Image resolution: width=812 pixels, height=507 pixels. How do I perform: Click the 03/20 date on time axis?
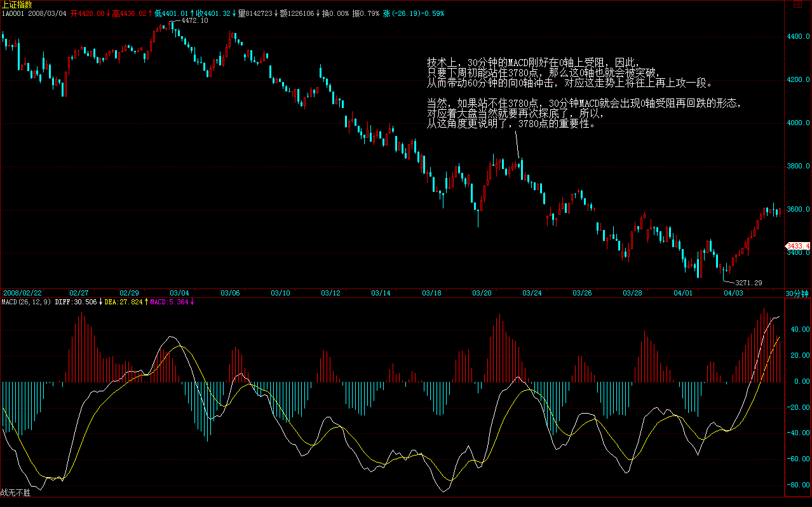482,293
